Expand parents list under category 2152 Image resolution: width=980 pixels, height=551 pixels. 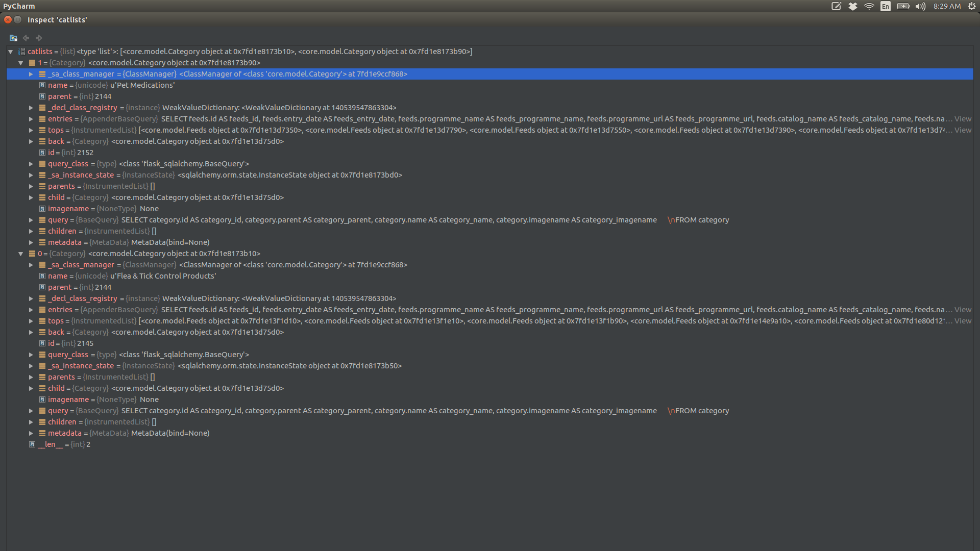click(x=31, y=186)
